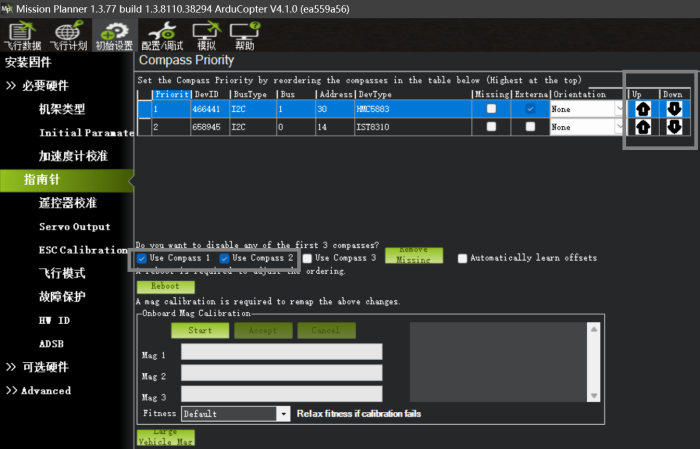Click scroll up arrow in calibration log
700x449 pixels.
point(594,329)
